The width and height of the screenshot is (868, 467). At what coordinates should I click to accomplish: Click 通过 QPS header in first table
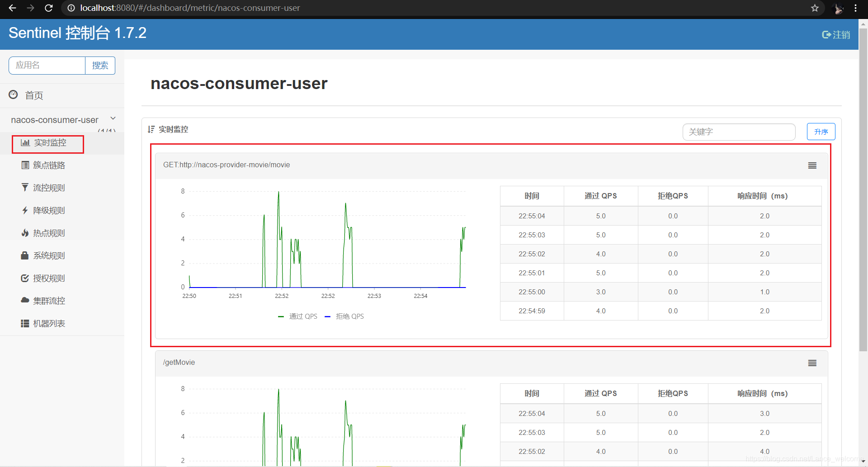[x=601, y=196]
